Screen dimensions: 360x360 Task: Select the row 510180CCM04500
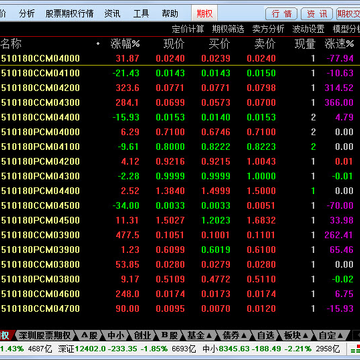pyautogui.click(x=180, y=205)
